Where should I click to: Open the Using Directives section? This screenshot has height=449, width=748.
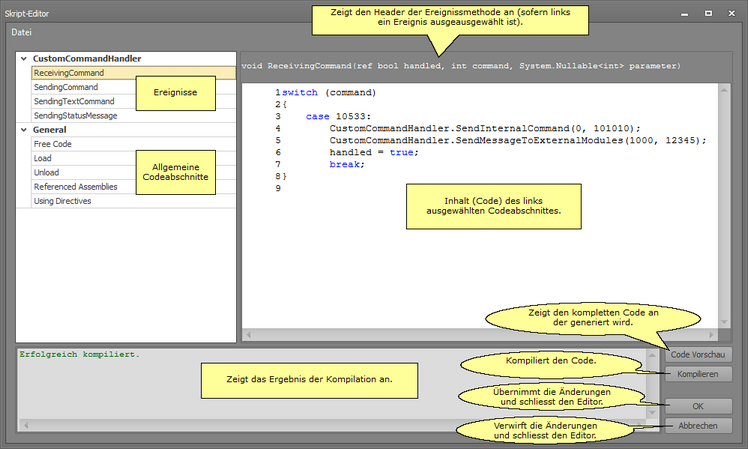[134, 201]
